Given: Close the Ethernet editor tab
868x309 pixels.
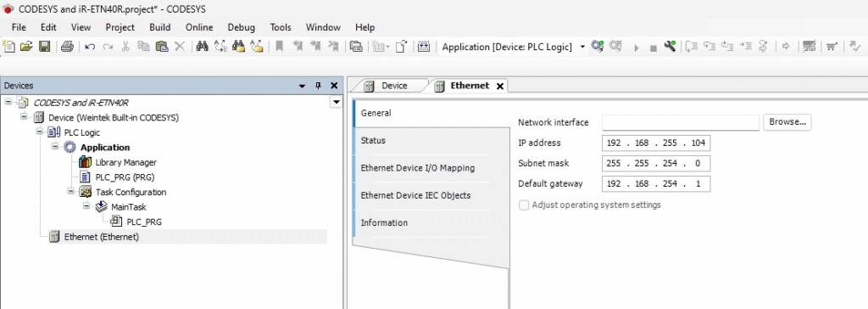Looking at the screenshot, I should click(x=499, y=86).
